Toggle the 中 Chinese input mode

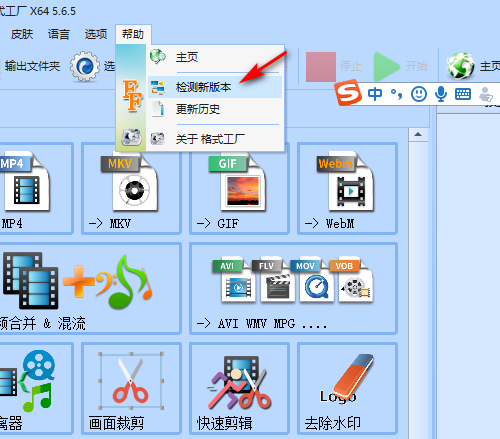375,94
